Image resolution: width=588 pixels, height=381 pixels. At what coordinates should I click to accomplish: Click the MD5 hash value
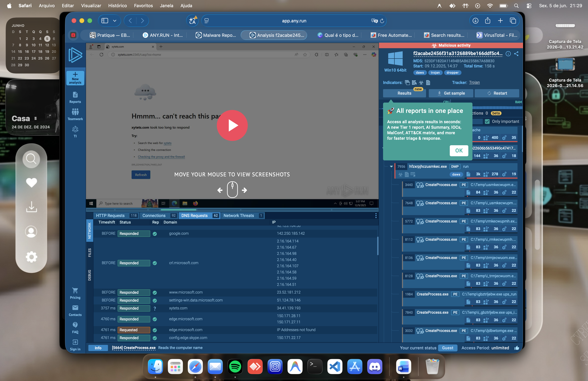coord(459,61)
